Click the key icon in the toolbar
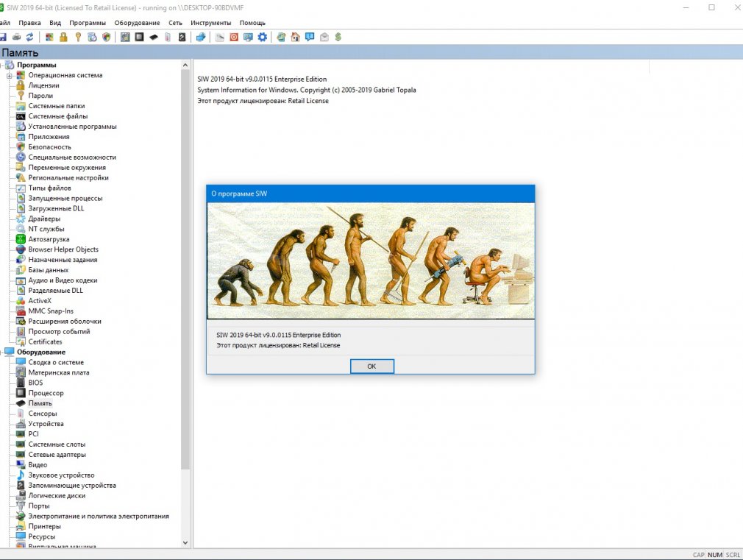Screen dimensions: 743x560 (78, 37)
